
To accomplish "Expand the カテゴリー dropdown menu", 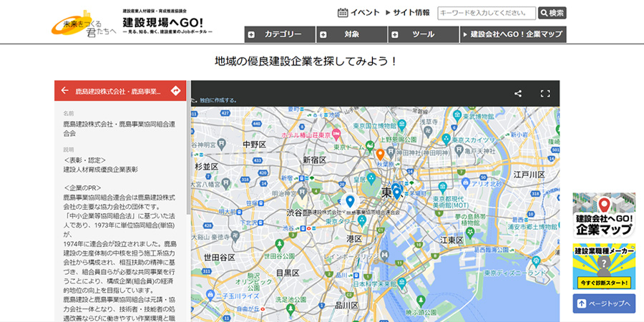I will pyautogui.click(x=280, y=34).
